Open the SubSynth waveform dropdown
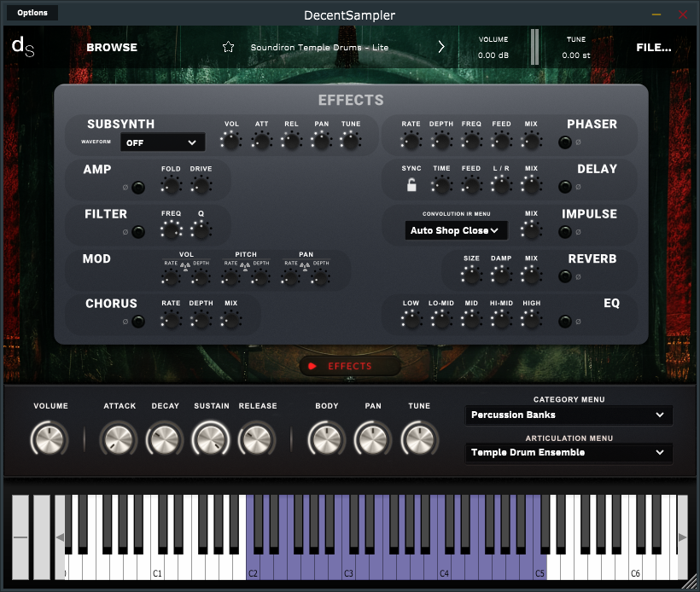The height and width of the screenshot is (592, 700). coord(163,142)
